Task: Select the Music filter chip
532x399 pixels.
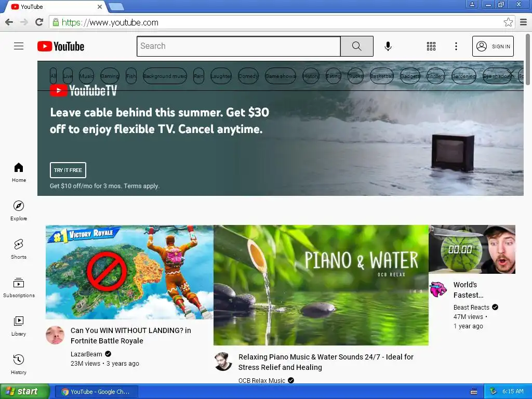Action: click(x=86, y=76)
